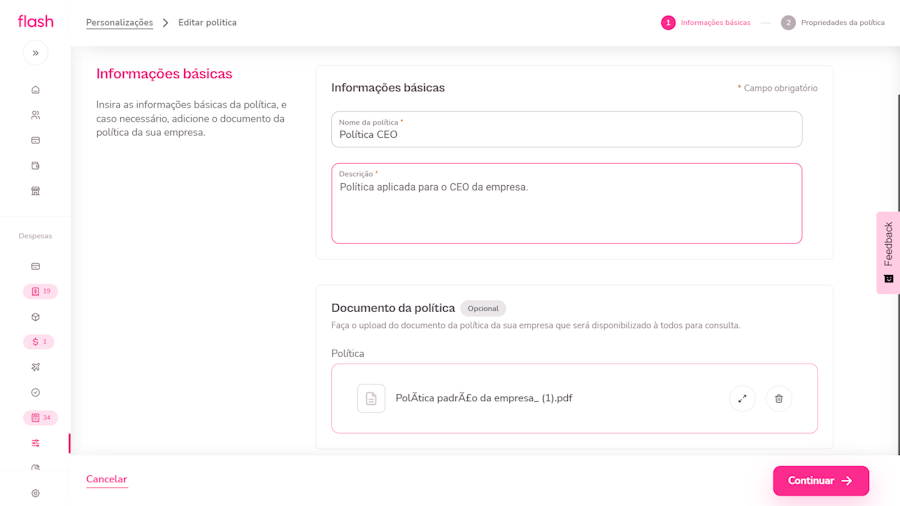The width and height of the screenshot is (900, 506).
Task: Open sidebar badge showing 34
Action: pos(40,418)
